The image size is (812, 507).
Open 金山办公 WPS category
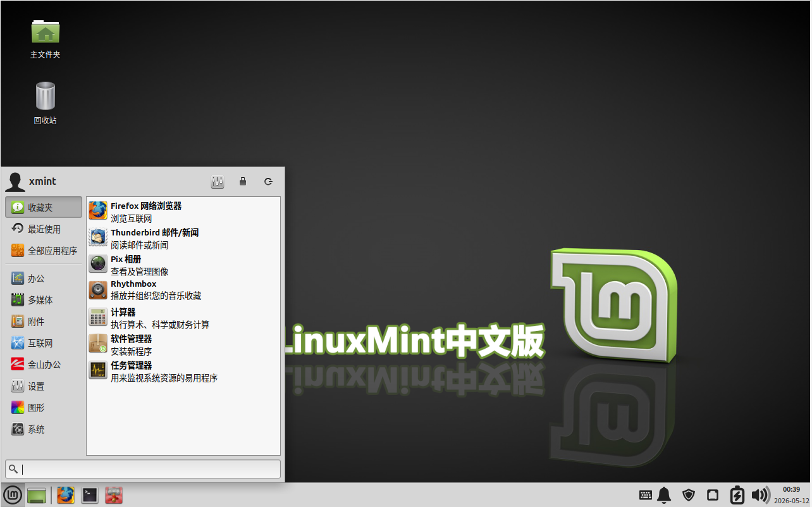click(x=44, y=365)
